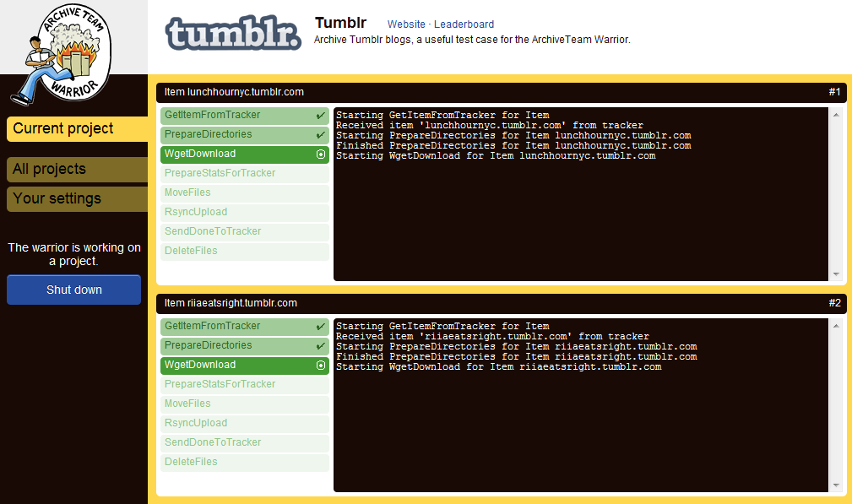
Task: Click the #1 item number label
Action: click(834, 92)
